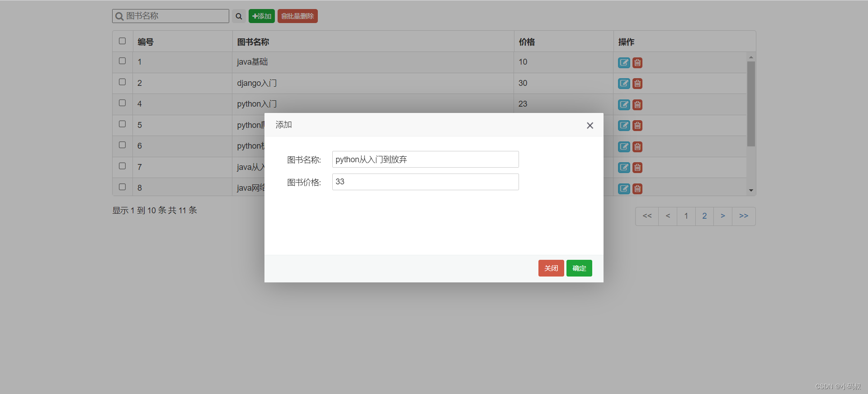Click the red 关闭 button
The height and width of the screenshot is (394, 868).
[551, 268]
